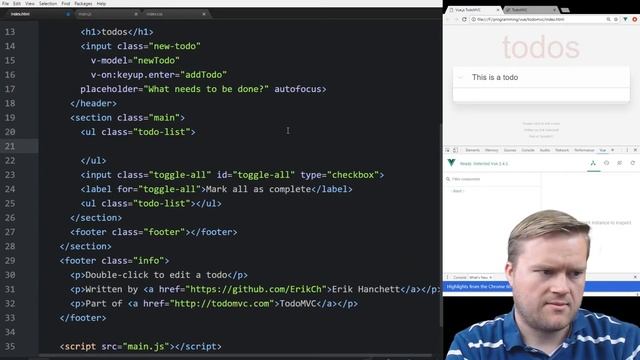
Task: Click 'main.js' in the script tag
Action: click(146, 347)
